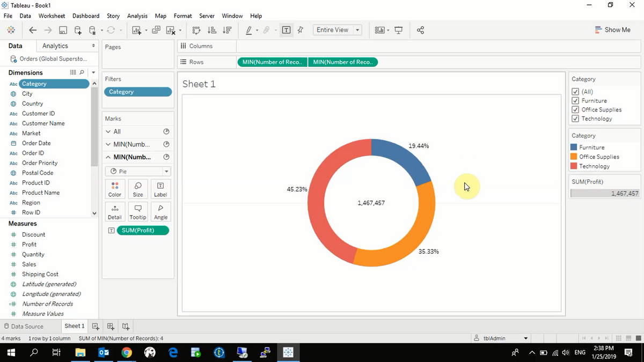
Task: Click the Share workbook icon
Action: pos(420,30)
